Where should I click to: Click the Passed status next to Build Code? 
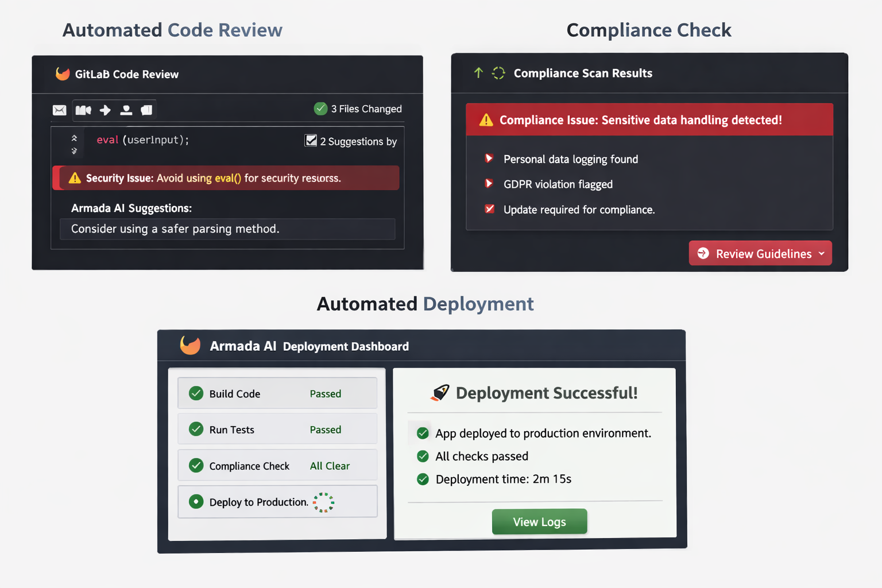click(326, 394)
